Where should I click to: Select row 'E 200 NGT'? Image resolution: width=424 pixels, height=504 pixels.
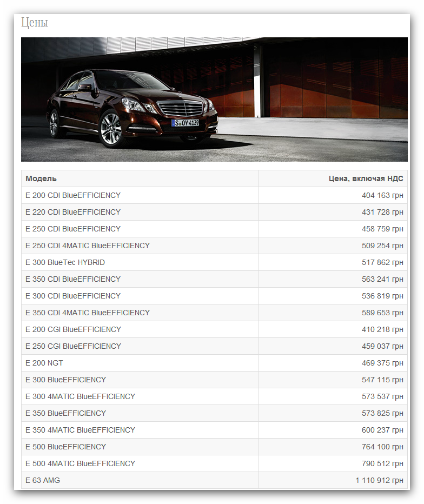tap(214, 363)
